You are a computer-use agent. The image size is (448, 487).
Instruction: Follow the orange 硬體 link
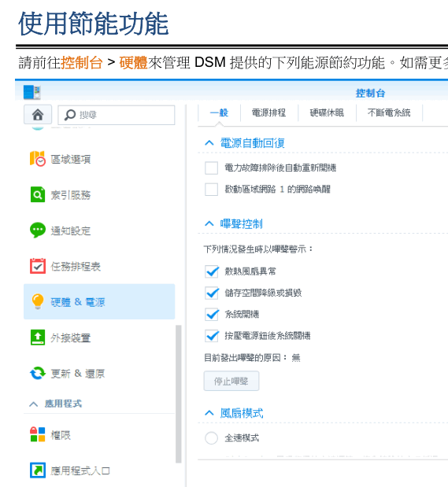click(133, 63)
